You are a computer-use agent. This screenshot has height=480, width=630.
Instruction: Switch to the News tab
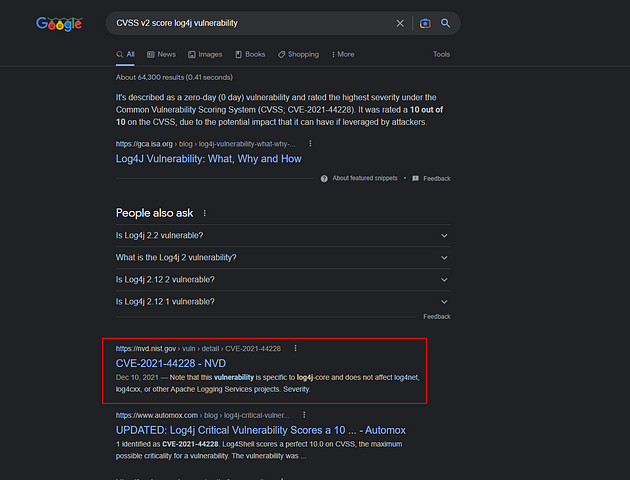(161, 54)
